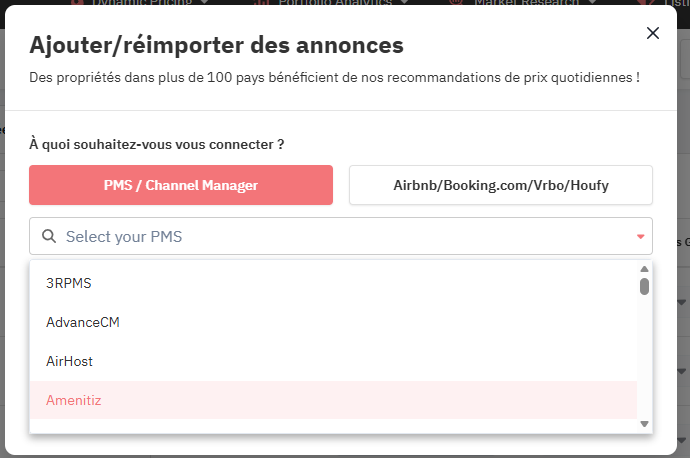Click the PMS list scrollbar track
Viewport: 690px width, 458px height.
tap(645, 360)
